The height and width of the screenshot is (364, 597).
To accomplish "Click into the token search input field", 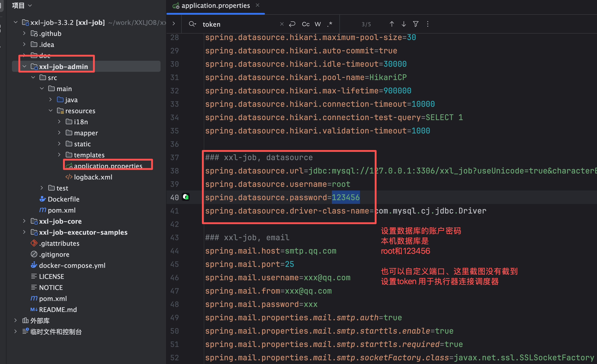I will pos(237,24).
